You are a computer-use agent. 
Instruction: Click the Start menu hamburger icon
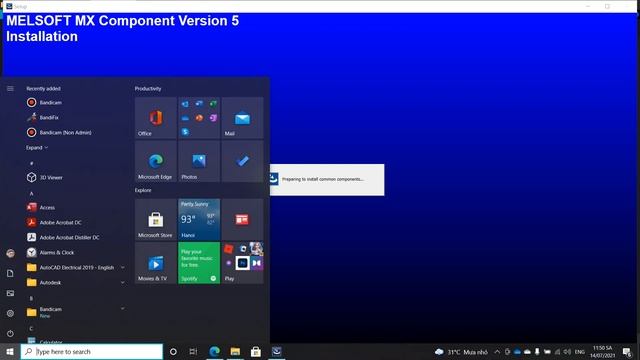click(x=10, y=89)
